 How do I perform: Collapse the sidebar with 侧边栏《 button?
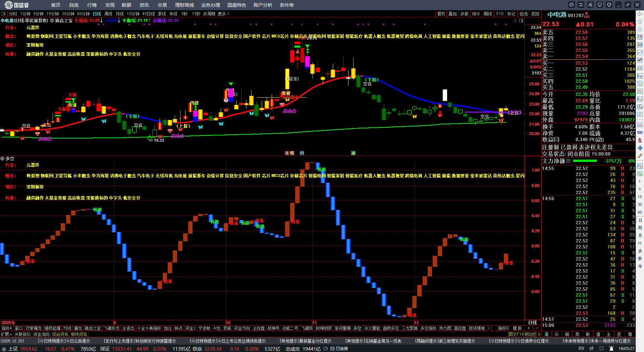(532, 334)
